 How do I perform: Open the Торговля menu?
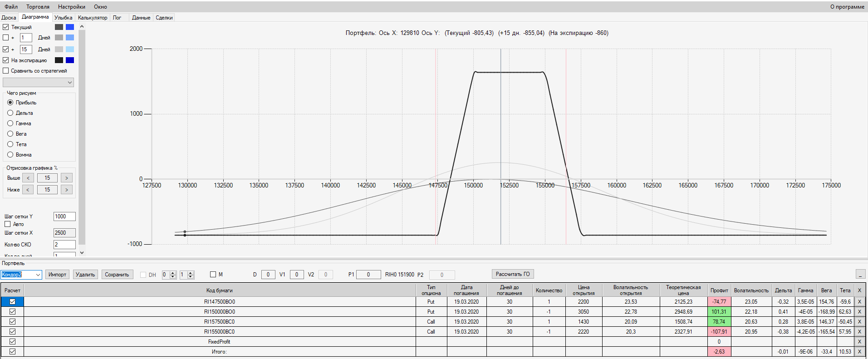(x=38, y=7)
